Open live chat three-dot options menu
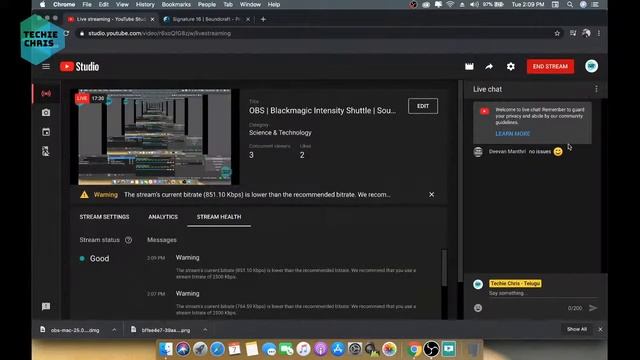This screenshot has width=640, height=360. [596, 89]
